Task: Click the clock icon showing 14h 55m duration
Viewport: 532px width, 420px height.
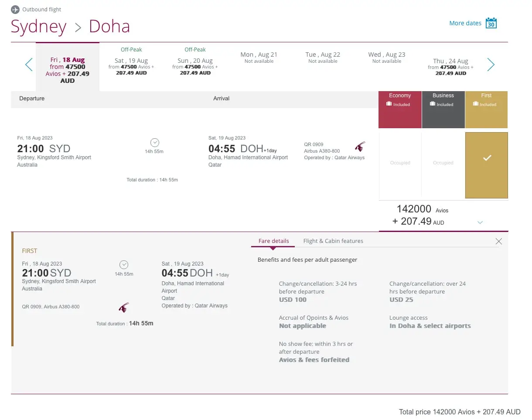Action: [x=154, y=142]
